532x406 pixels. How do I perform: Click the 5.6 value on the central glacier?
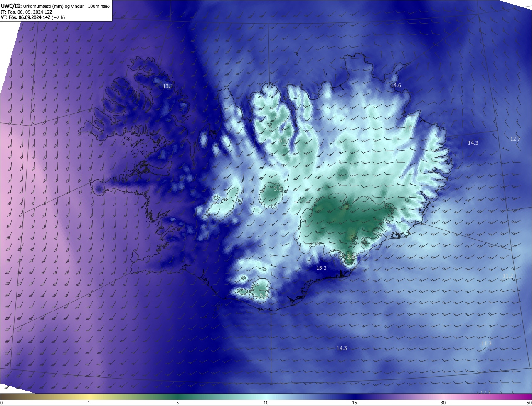tap(278, 188)
